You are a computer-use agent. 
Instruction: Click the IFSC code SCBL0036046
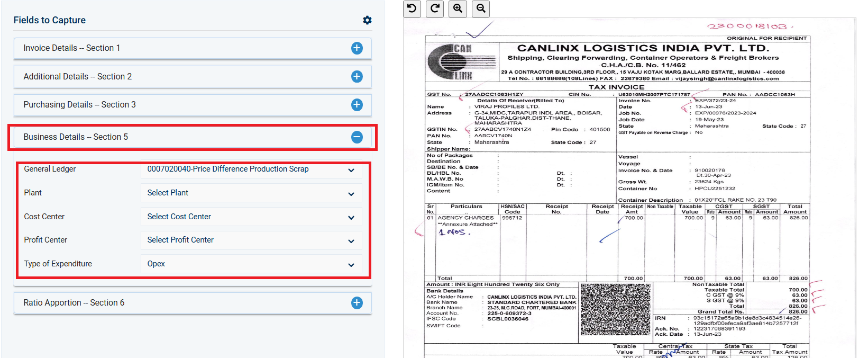pos(508,319)
